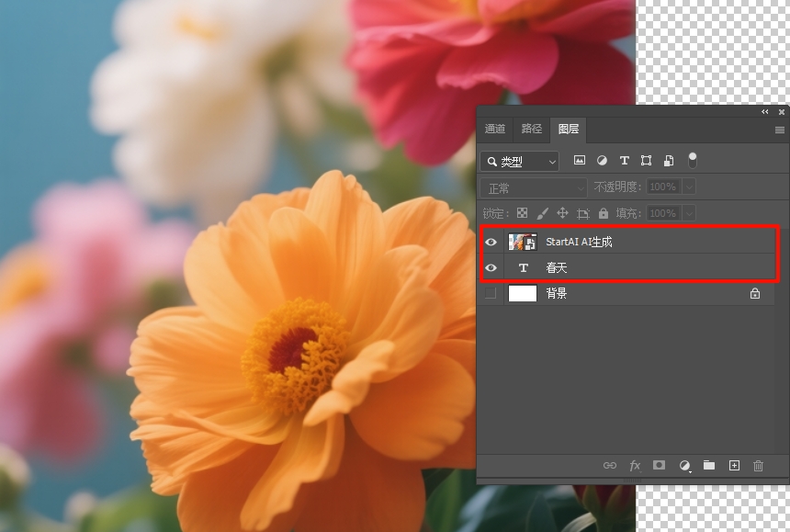790x532 pixels.
Task: Create a new layer
Action: click(734, 466)
